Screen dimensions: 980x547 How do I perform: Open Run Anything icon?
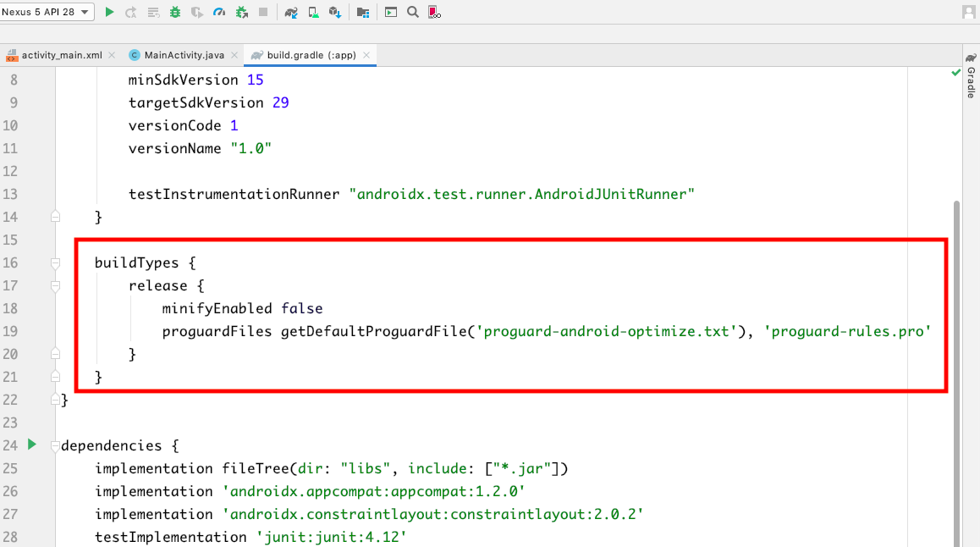(391, 12)
